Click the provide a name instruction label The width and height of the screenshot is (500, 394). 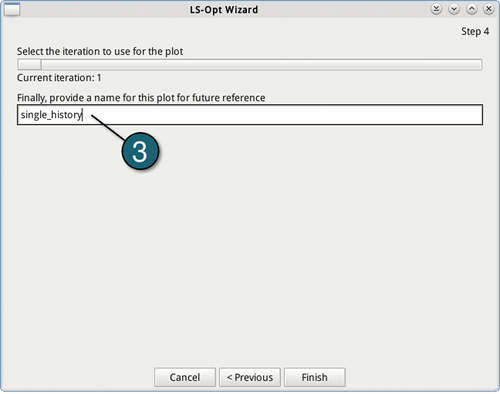coord(141,98)
